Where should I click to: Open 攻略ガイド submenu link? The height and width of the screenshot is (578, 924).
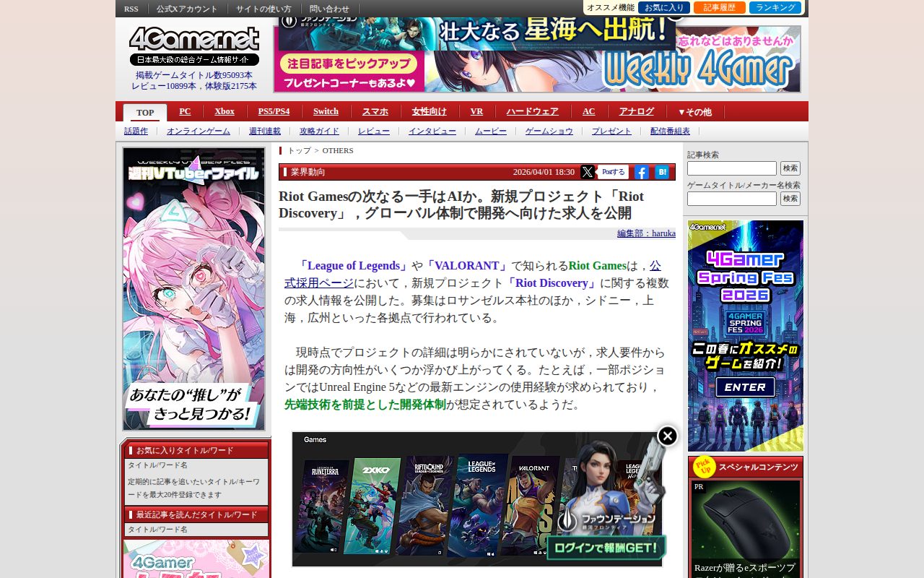tap(319, 131)
